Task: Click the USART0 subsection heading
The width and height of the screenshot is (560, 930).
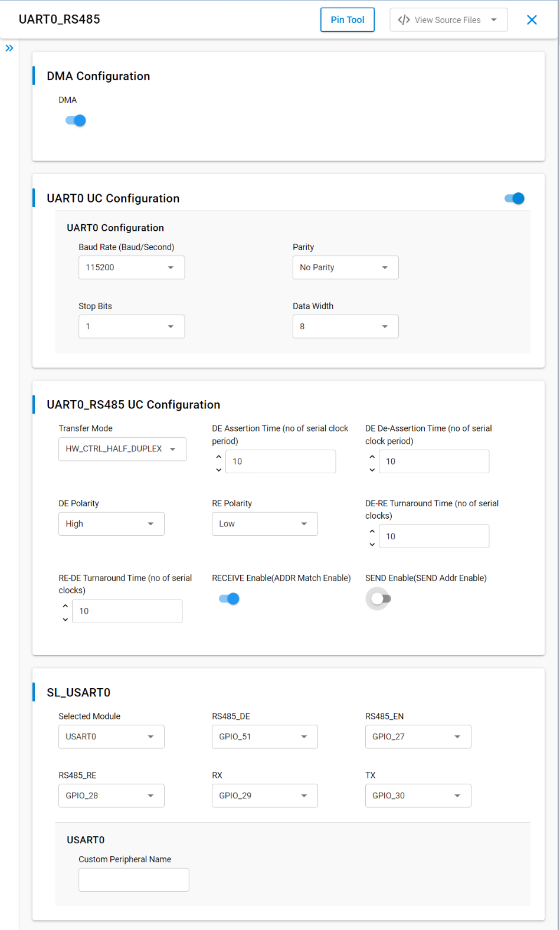Action: [x=86, y=840]
